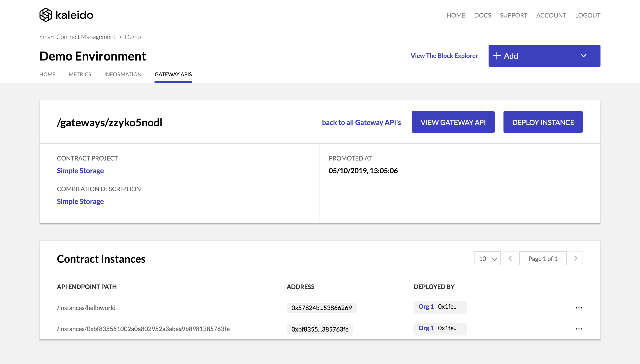Click the View The Block Explorer link

[x=444, y=55]
